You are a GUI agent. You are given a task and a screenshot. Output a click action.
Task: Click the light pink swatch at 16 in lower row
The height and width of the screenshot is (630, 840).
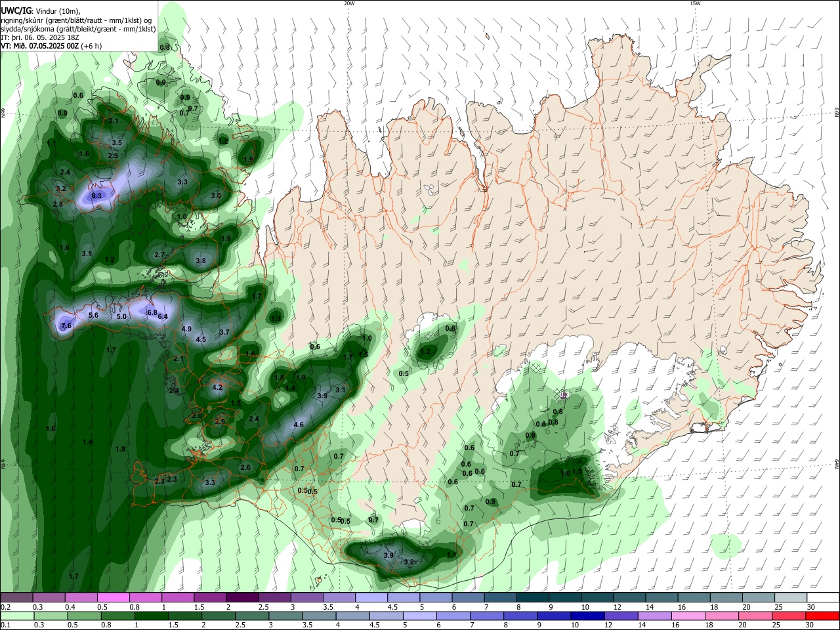click(x=688, y=616)
